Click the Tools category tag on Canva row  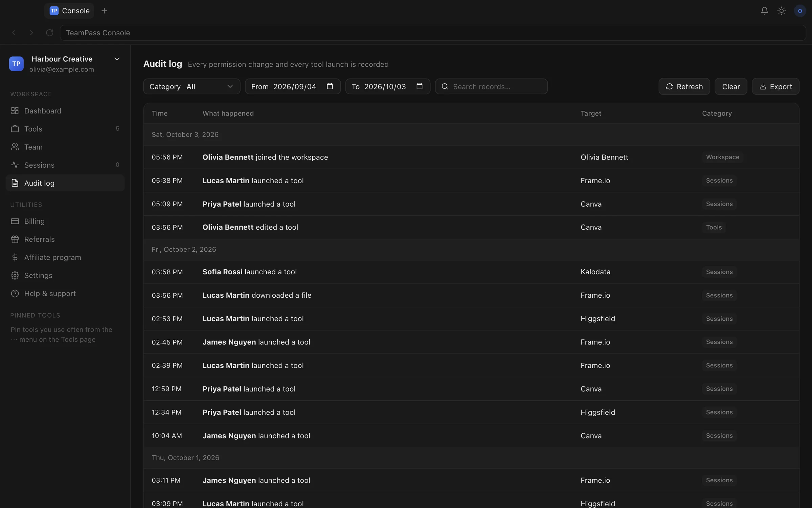click(x=714, y=227)
